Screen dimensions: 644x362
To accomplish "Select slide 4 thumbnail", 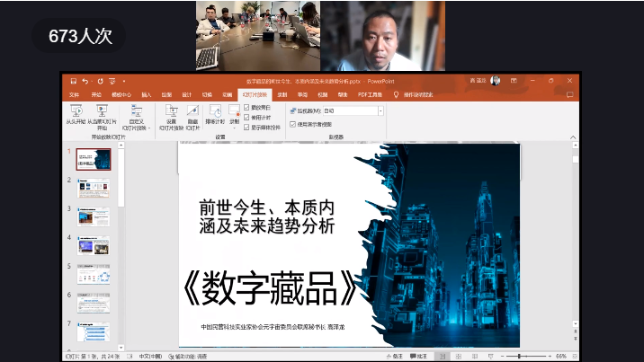I will click(x=94, y=245).
